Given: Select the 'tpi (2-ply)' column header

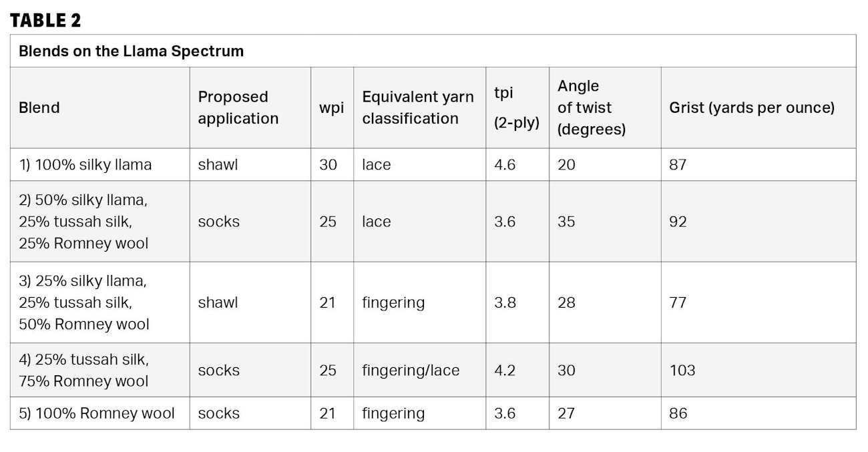Looking at the screenshot, I should coord(516,107).
